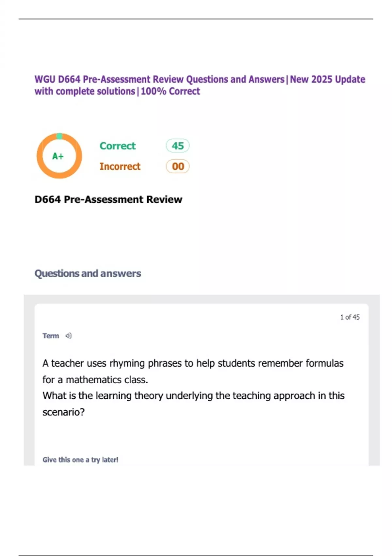Screen dimensions: 392x556
Task: Click 'A teacher uses rhyming phrases' question line
Action: 193,363
